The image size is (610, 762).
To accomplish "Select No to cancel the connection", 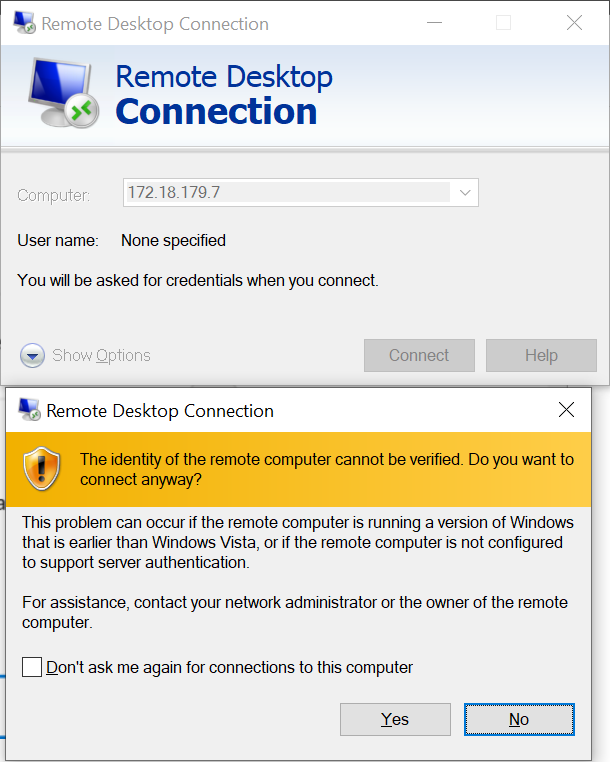I will (x=518, y=719).
